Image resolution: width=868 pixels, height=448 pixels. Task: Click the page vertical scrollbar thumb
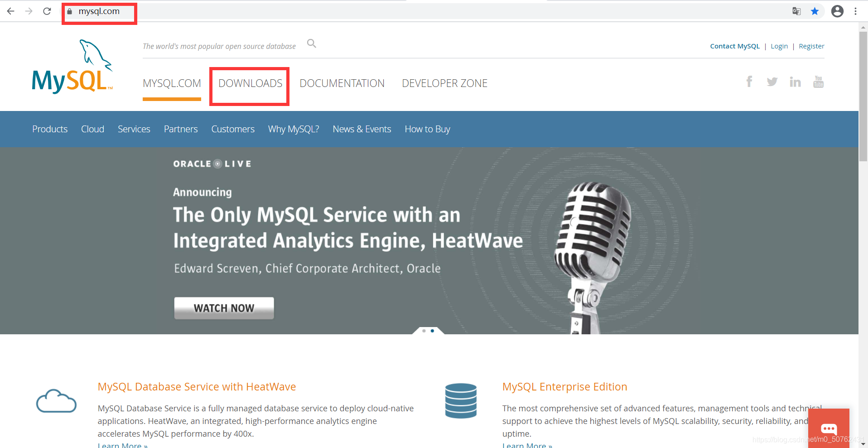click(863, 96)
